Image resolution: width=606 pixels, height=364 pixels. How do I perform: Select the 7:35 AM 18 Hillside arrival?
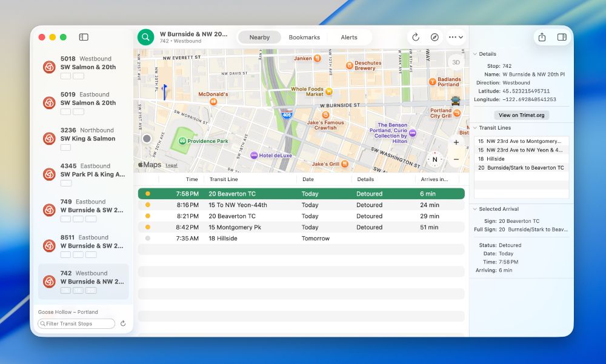[x=301, y=239]
